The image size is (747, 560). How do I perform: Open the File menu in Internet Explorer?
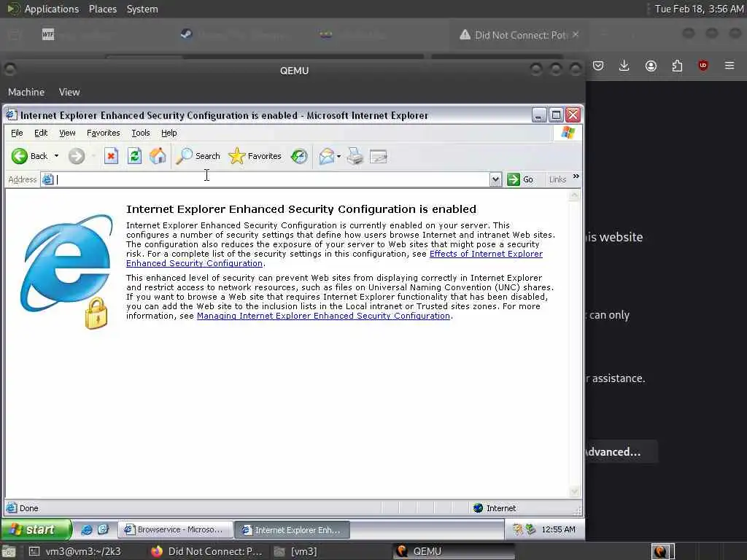point(17,133)
